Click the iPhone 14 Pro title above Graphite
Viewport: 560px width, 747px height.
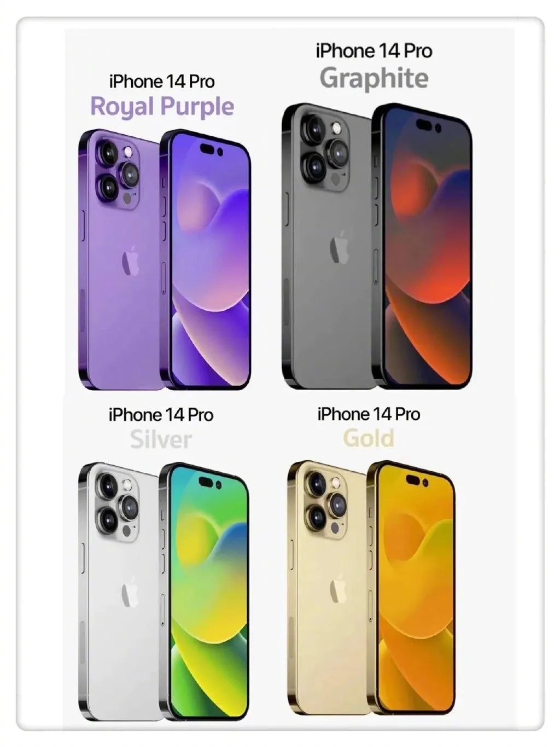[374, 51]
